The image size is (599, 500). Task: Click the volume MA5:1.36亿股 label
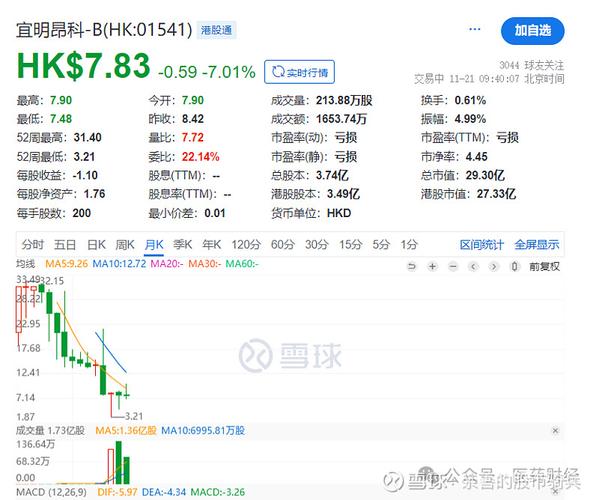(126, 430)
